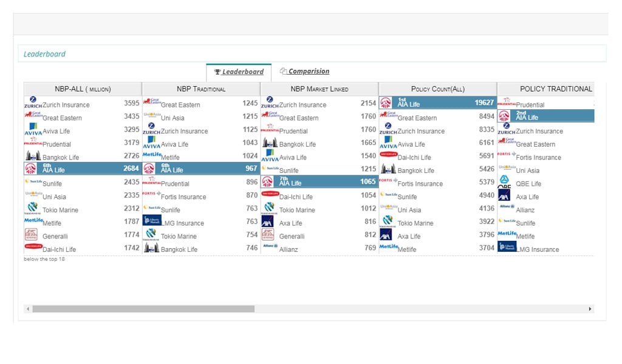Image resolution: width=622 pixels, height=364 pixels.
Task: Click Prudential logo in NBP-ALL column
Action: [x=33, y=141]
